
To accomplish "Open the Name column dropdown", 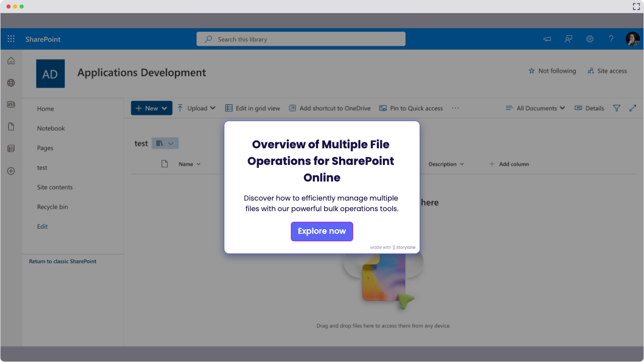I will pyautogui.click(x=190, y=164).
